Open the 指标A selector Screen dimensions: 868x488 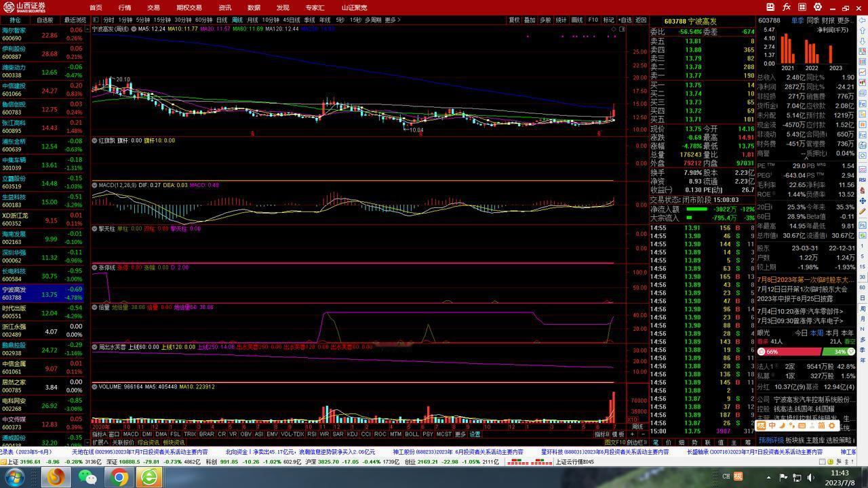click(x=100, y=434)
